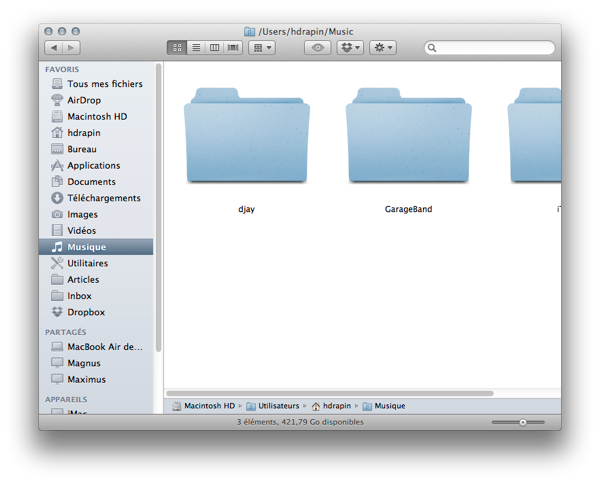
Task: Open the arrange items dropdown
Action: (x=262, y=47)
